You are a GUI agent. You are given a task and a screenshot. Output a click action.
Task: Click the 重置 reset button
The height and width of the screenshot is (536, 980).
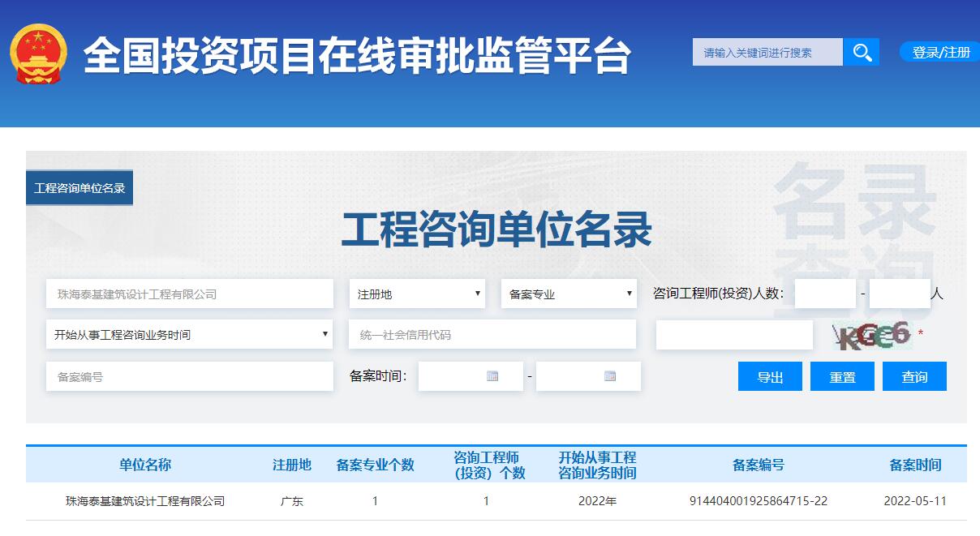click(x=842, y=375)
